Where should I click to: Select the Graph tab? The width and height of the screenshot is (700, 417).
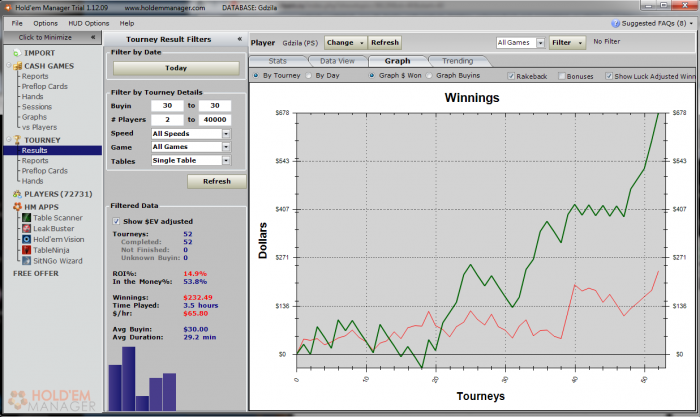(x=397, y=61)
